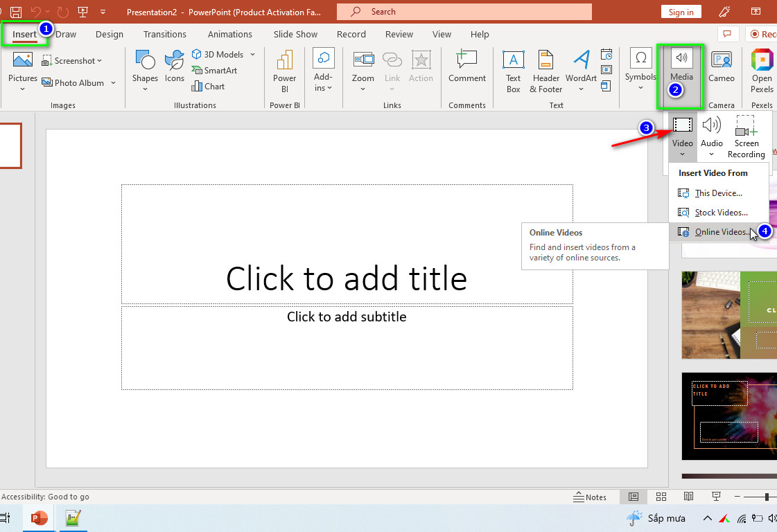777x532 pixels.
Task: Undo the last action in the title bar
Action: coord(35,12)
